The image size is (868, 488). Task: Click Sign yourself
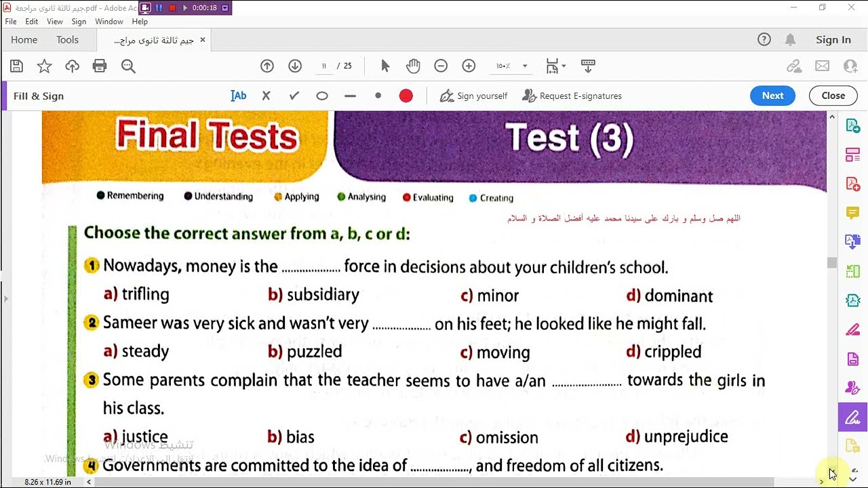[473, 96]
